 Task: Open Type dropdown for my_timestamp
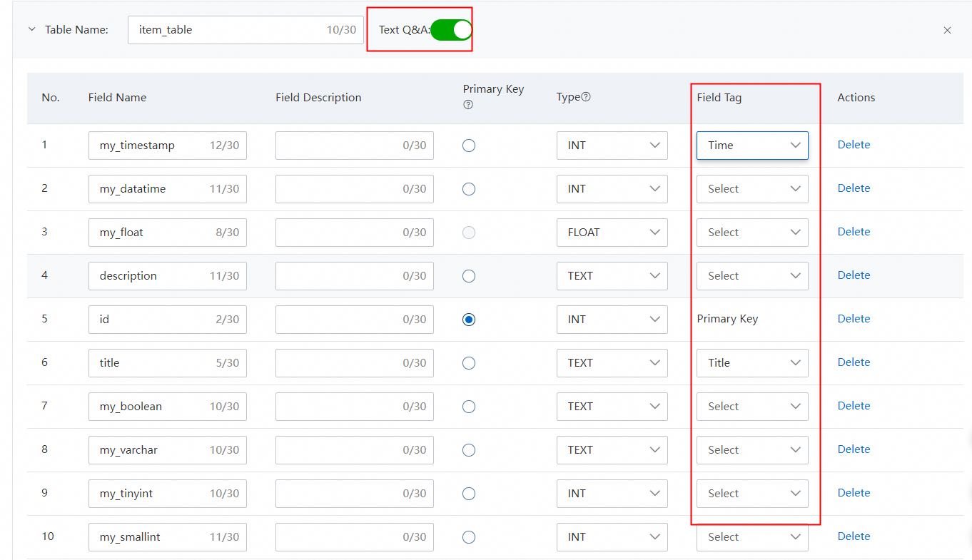point(612,146)
